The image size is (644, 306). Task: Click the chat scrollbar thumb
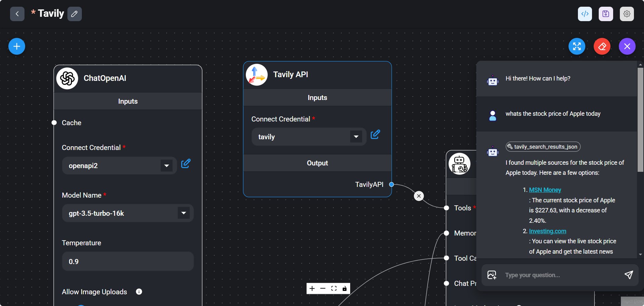pyautogui.click(x=640, y=120)
